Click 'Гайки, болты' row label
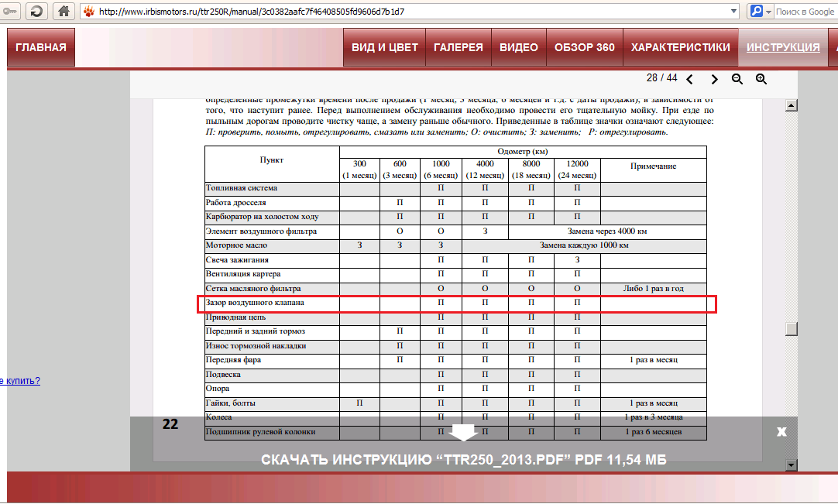Viewport: 838px width, 504px height. tap(230, 403)
